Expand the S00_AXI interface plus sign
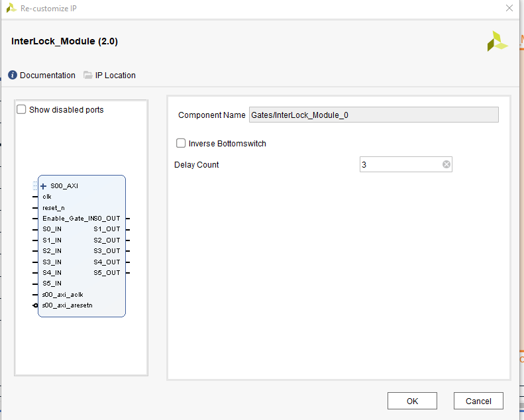The height and width of the screenshot is (420, 524). 44,186
